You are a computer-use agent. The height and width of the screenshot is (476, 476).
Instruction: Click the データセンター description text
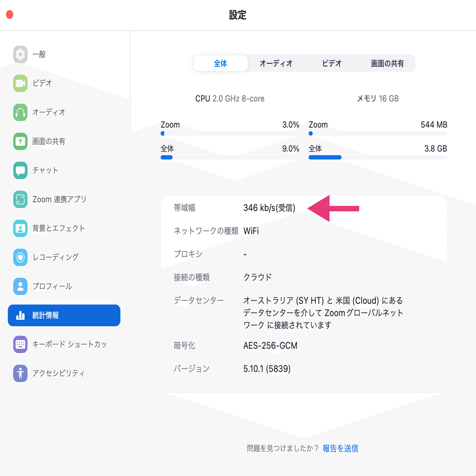(323, 312)
